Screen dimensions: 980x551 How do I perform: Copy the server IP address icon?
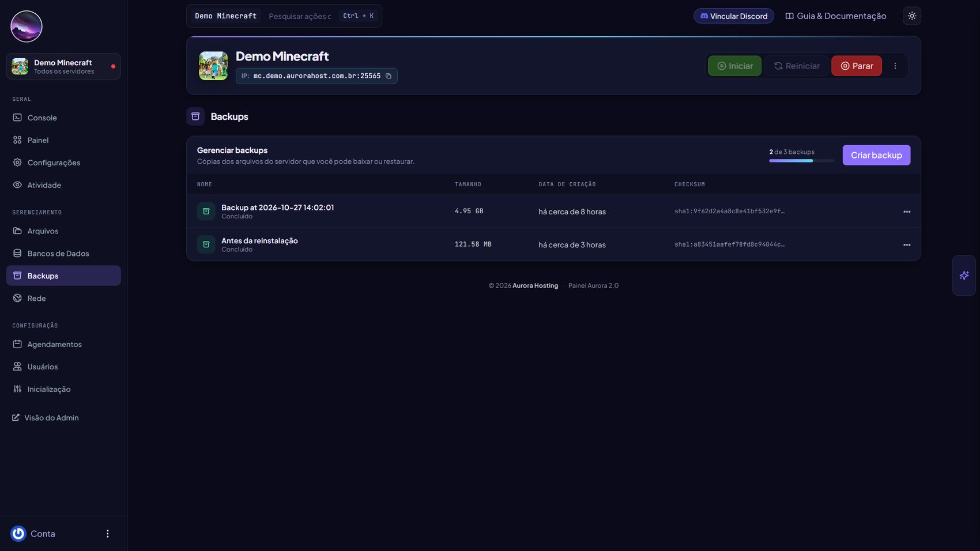(389, 76)
